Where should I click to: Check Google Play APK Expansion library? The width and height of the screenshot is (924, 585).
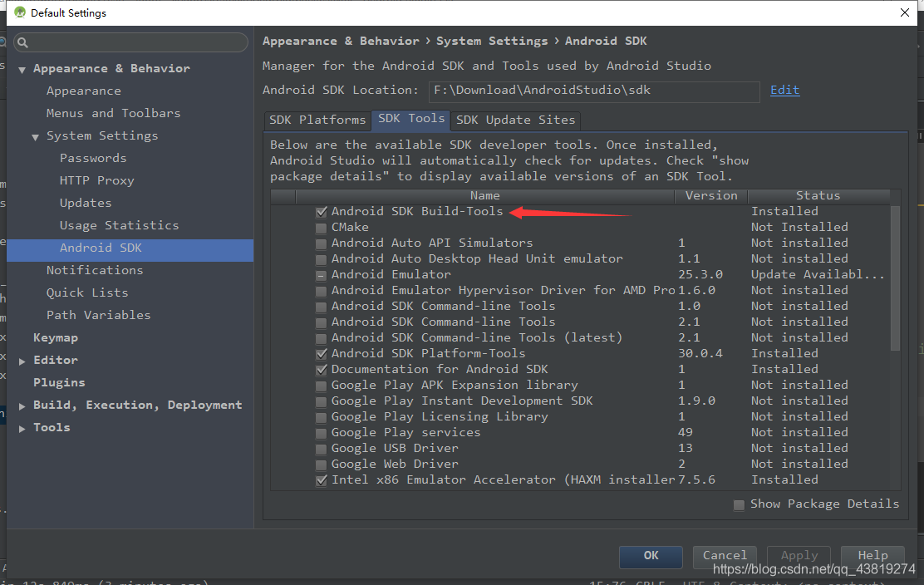tap(322, 386)
